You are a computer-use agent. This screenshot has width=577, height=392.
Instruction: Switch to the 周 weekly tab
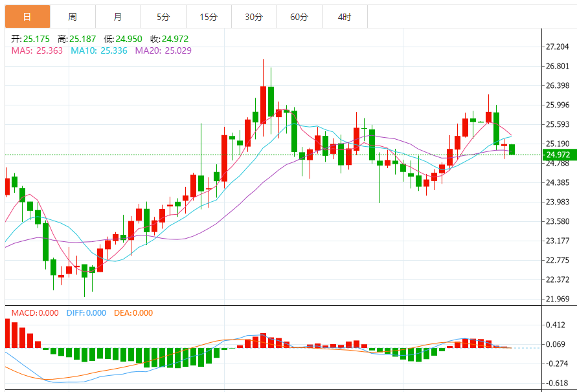click(73, 17)
